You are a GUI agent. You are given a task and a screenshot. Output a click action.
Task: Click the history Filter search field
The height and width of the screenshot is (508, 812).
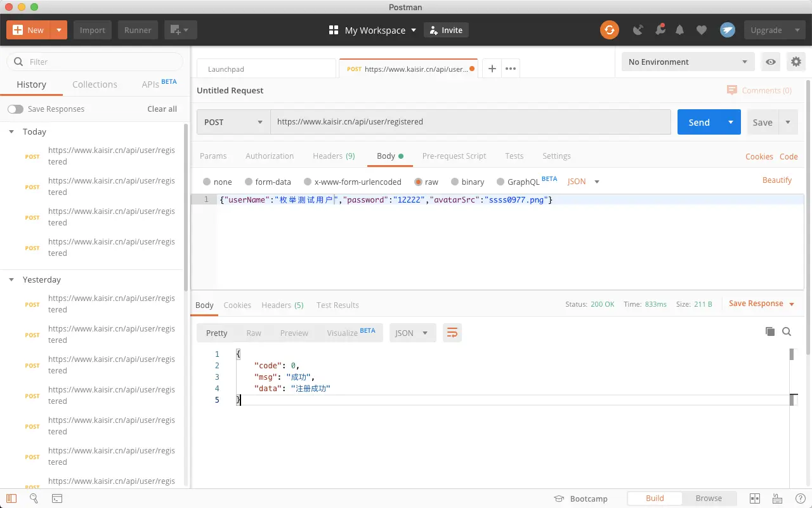[x=95, y=62]
